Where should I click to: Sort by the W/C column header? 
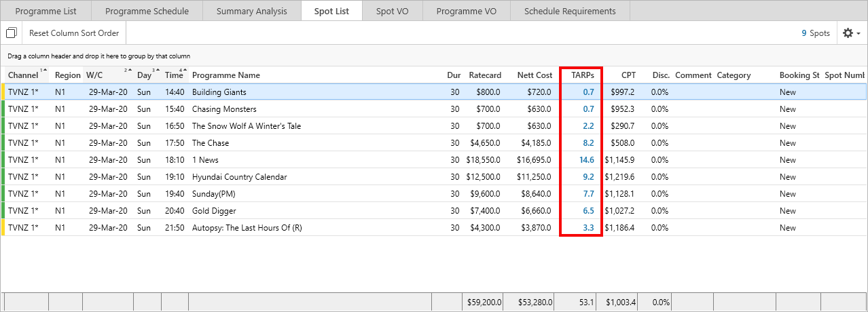coord(109,75)
